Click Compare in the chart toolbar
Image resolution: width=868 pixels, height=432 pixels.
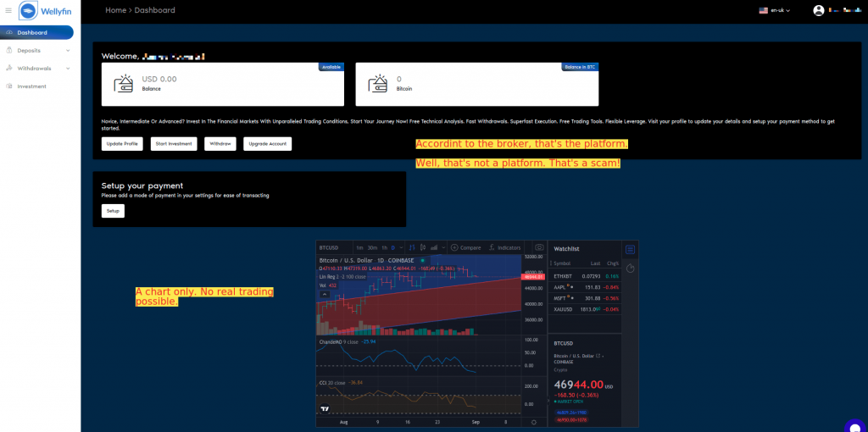pyautogui.click(x=465, y=248)
